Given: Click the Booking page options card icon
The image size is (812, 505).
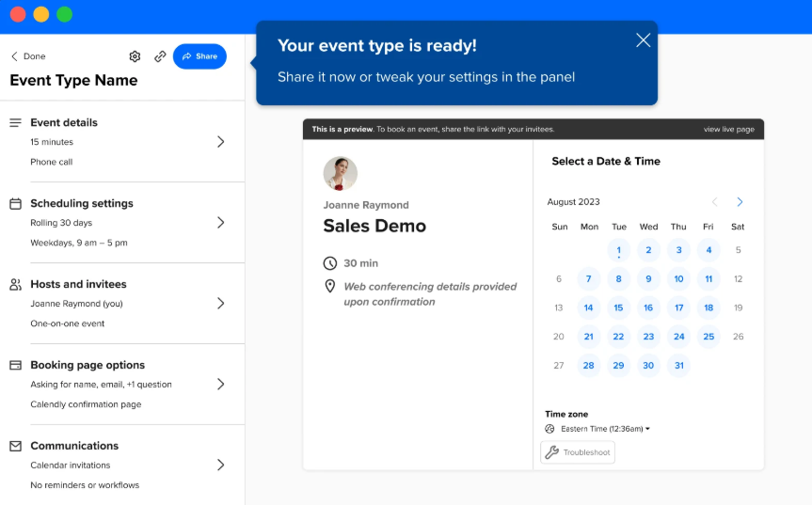Looking at the screenshot, I should coord(16,365).
